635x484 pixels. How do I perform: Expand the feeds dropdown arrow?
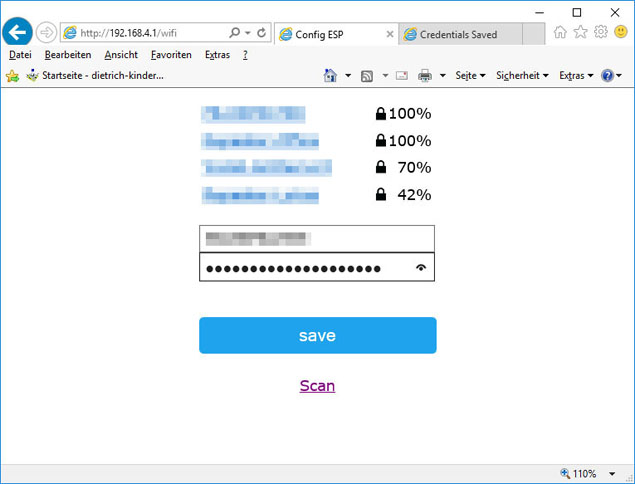point(385,76)
